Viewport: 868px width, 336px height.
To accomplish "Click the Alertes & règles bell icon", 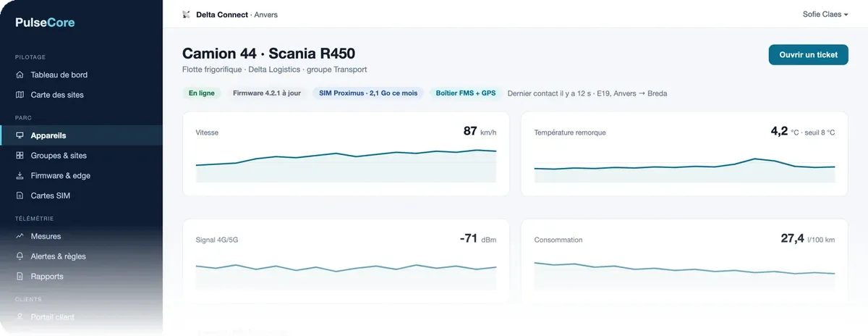I will click(20, 256).
